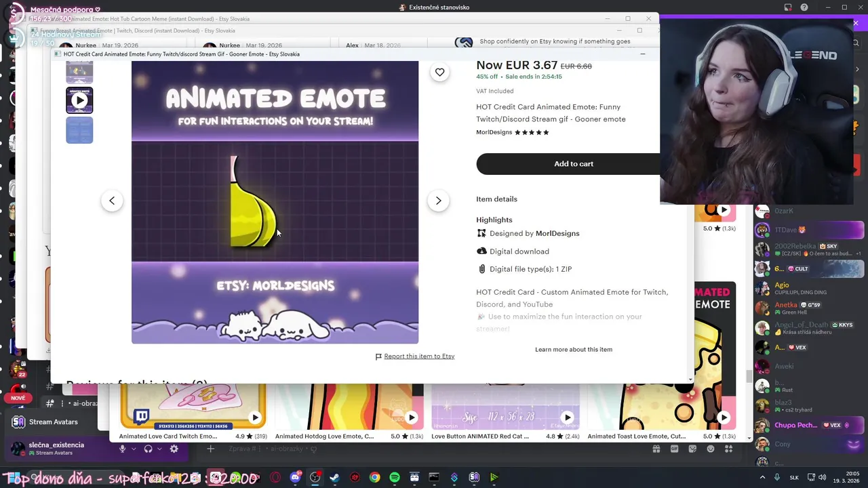Click the Add to cart button
This screenshot has height=488, width=868.
(574, 163)
